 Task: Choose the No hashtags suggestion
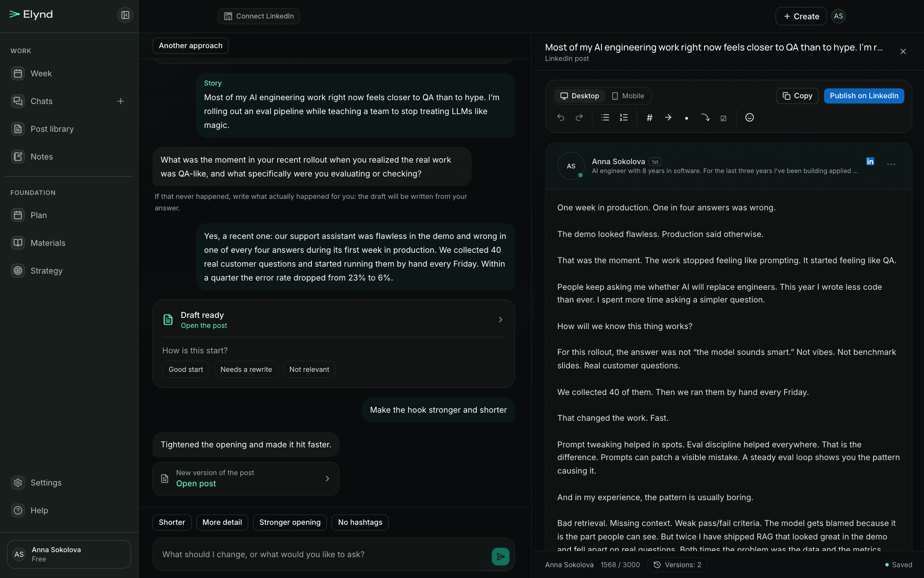point(360,522)
